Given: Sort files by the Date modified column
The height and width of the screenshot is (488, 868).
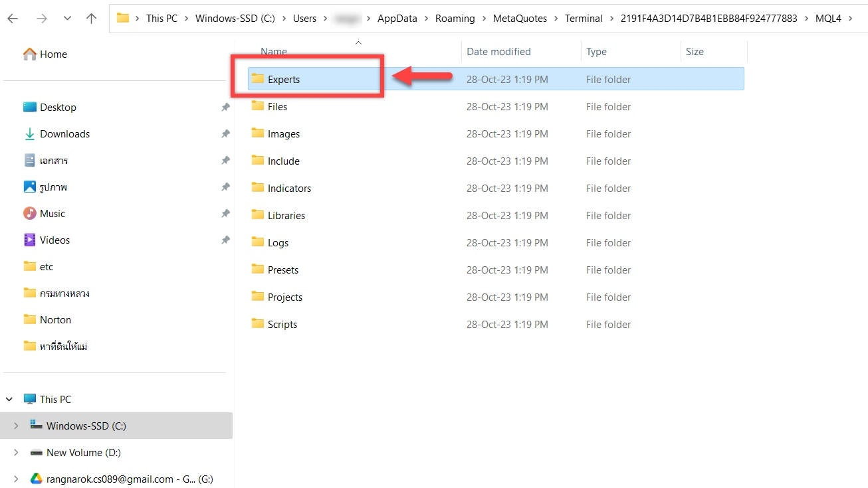Looking at the screenshot, I should [498, 52].
